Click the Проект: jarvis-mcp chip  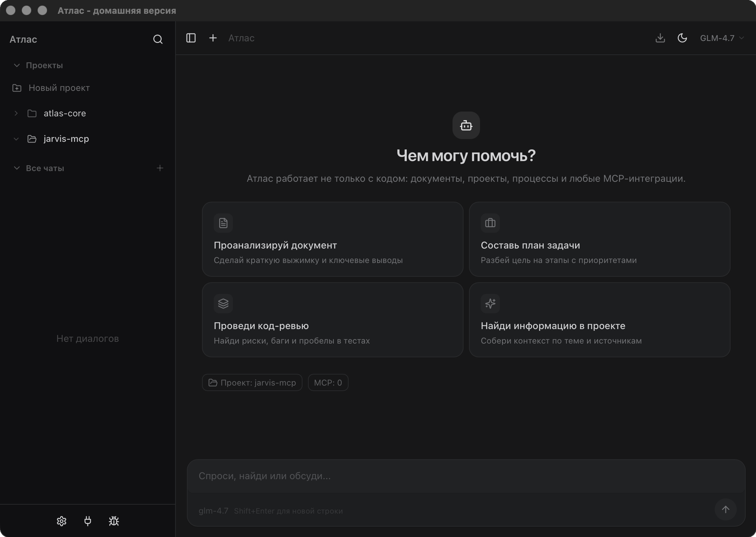pyautogui.click(x=252, y=382)
